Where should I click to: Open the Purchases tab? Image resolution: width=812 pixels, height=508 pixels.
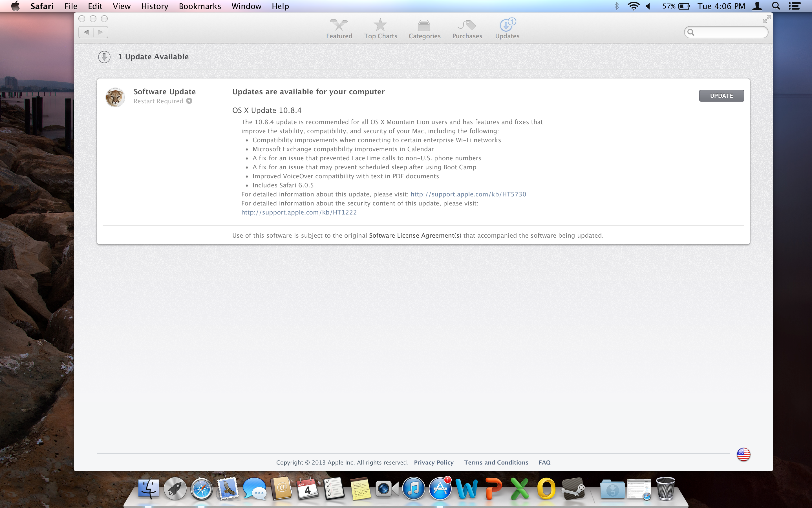(467, 29)
